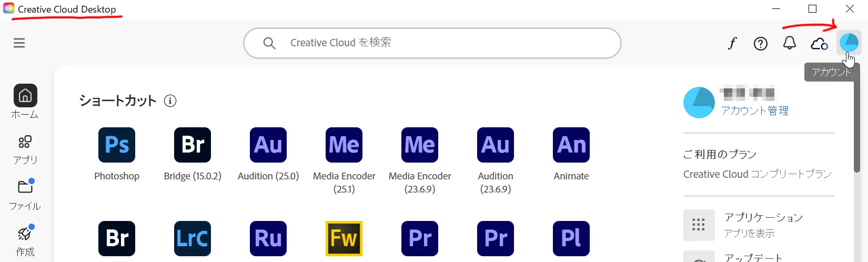
Task: Open the Help question mark icon
Action: (761, 44)
